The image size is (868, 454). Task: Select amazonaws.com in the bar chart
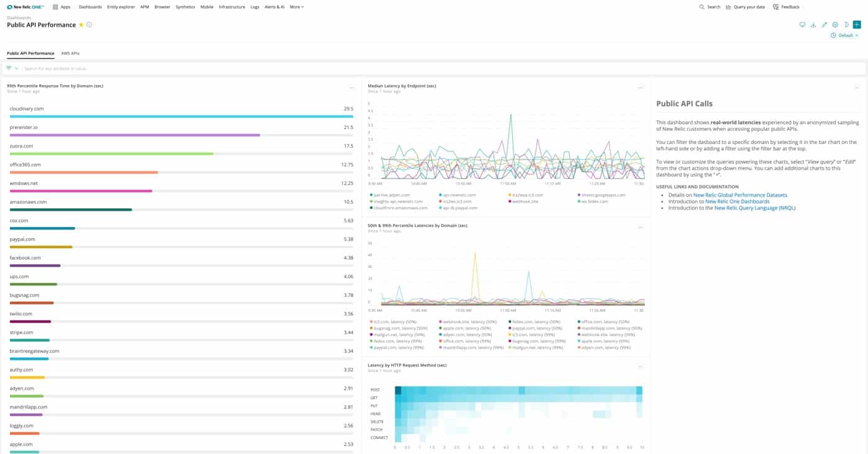181,205
